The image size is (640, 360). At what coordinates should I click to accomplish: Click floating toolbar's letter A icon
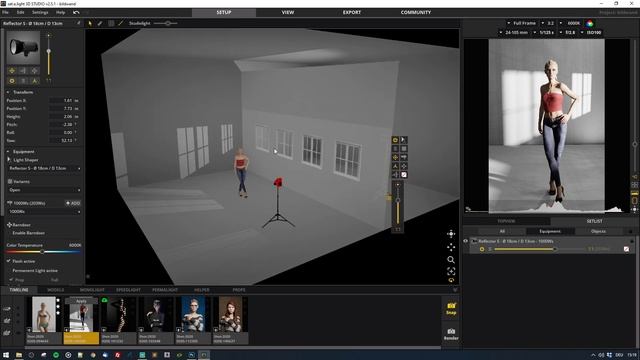(395, 166)
